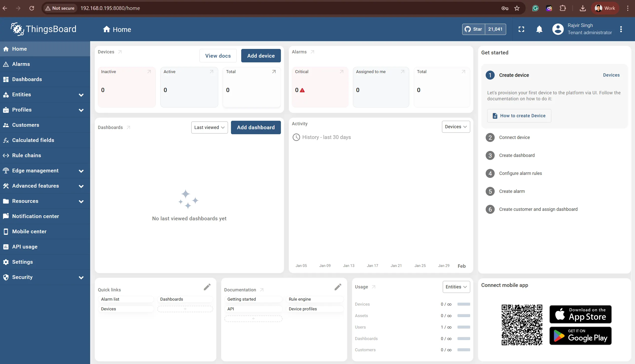Screen dimensions: 635x364
Task: Go to Rule chains in sidebar
Action: click(x=26, y=155)
